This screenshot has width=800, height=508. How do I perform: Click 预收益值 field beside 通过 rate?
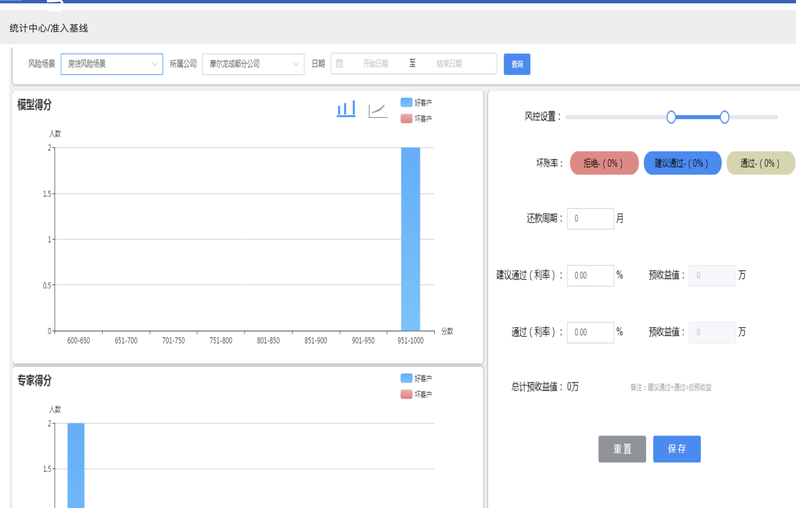[712, 333]
